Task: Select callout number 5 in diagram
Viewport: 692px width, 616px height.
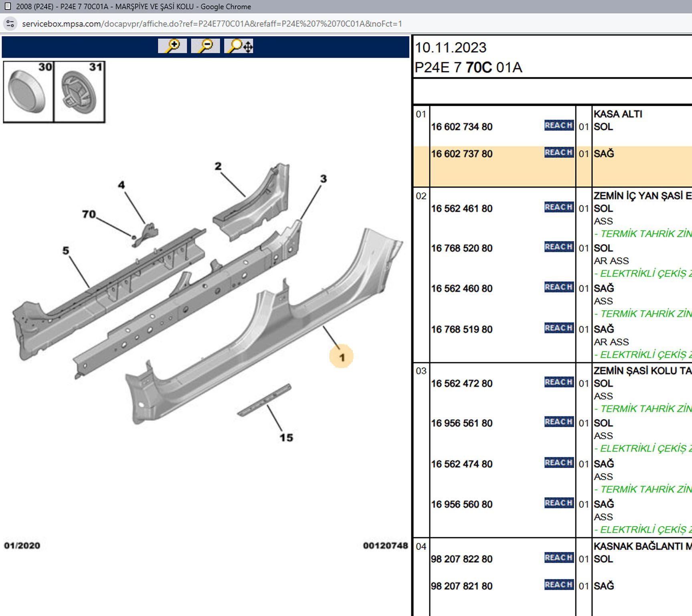Action: [x=66, y=251]
